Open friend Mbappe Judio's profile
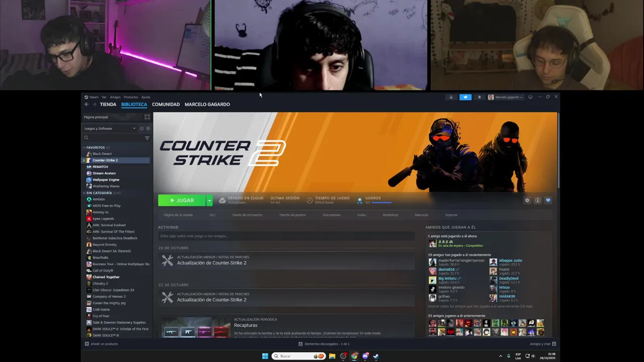The height and width of the screenshot is (362, 644). point(510,260)
